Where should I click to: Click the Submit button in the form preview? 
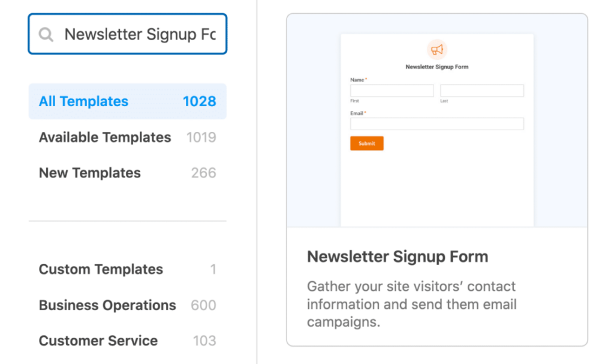click(366, 143)
